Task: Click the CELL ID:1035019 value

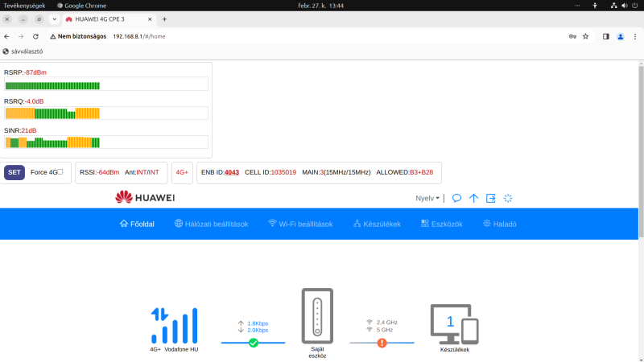Action: coord(270,172)
